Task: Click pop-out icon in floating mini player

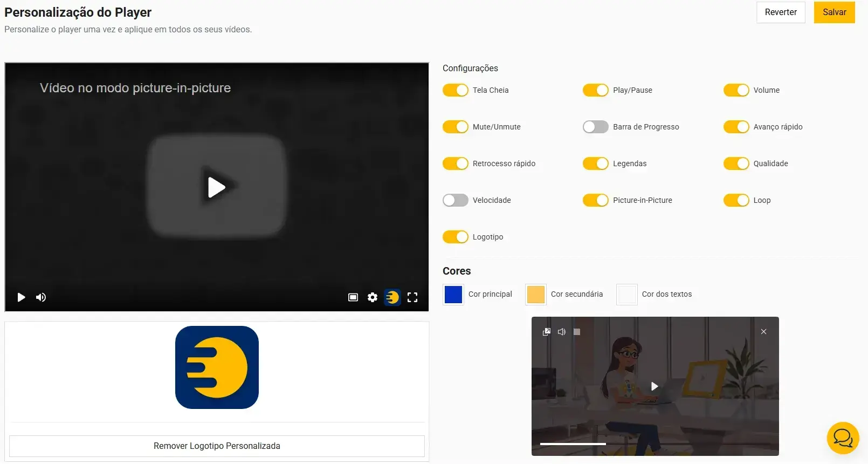Action: 546,332
